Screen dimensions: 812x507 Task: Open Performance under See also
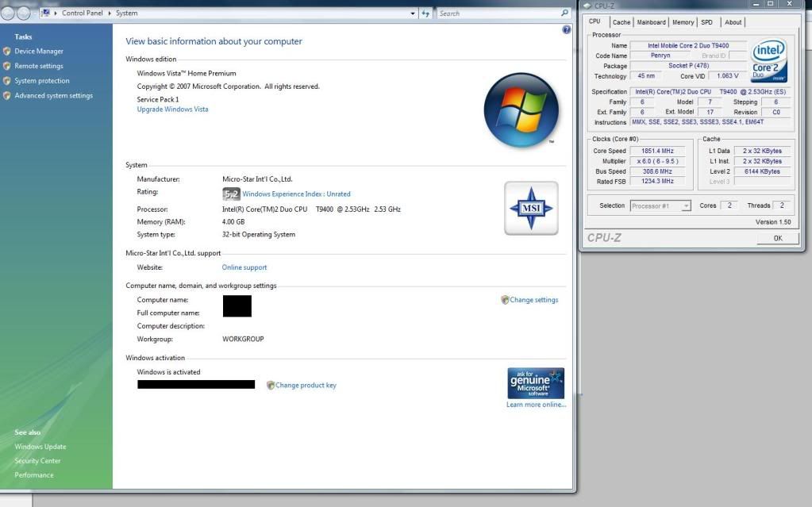click(x=34, y=475)
